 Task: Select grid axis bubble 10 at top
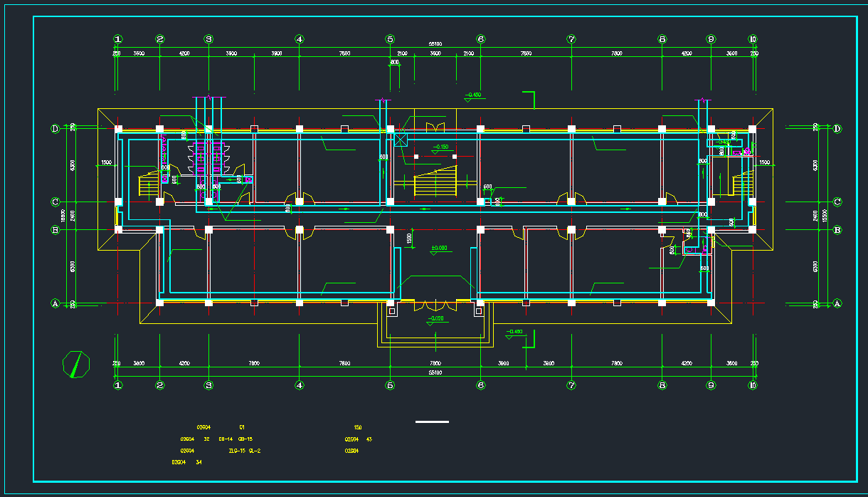[x=753, y=40]
